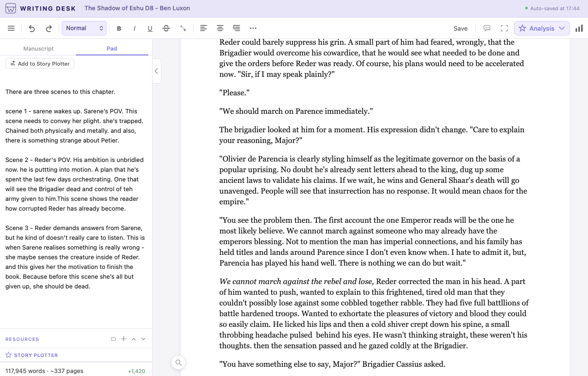Click in the pad notes Scene 3 paragraph
The width and height of the screenshot is (588, 376).
point(75,257)
